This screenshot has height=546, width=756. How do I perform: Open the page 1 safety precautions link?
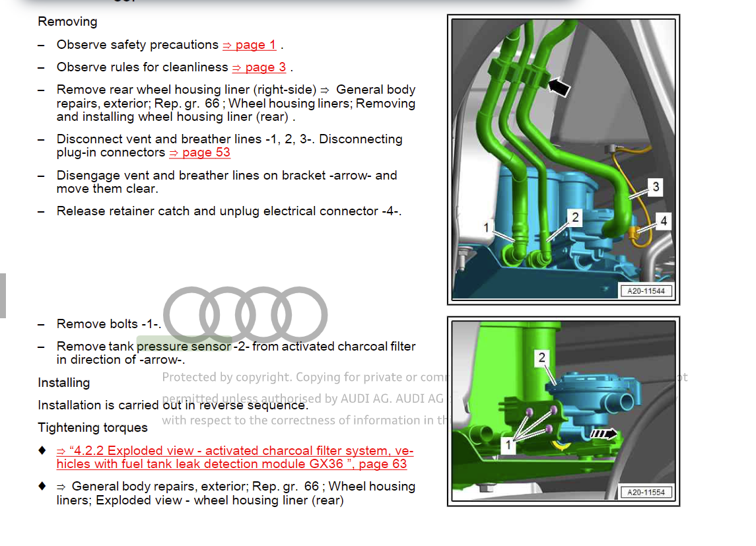pos(249,44)
